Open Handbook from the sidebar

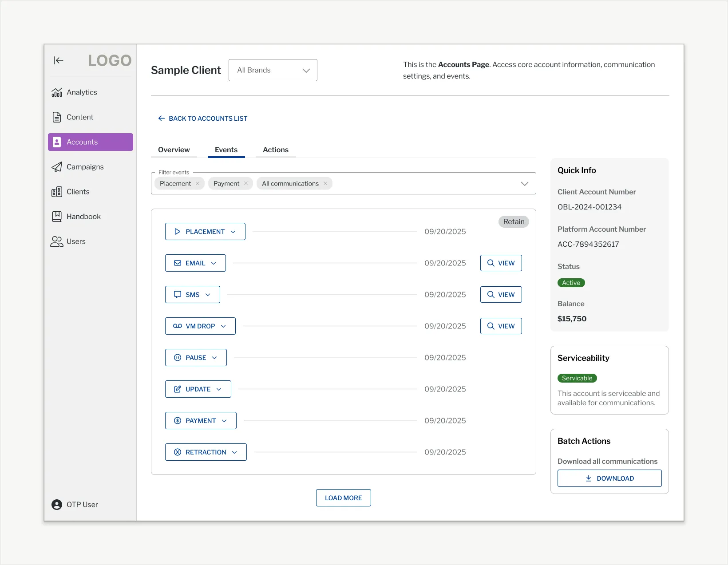click(91, 217)
